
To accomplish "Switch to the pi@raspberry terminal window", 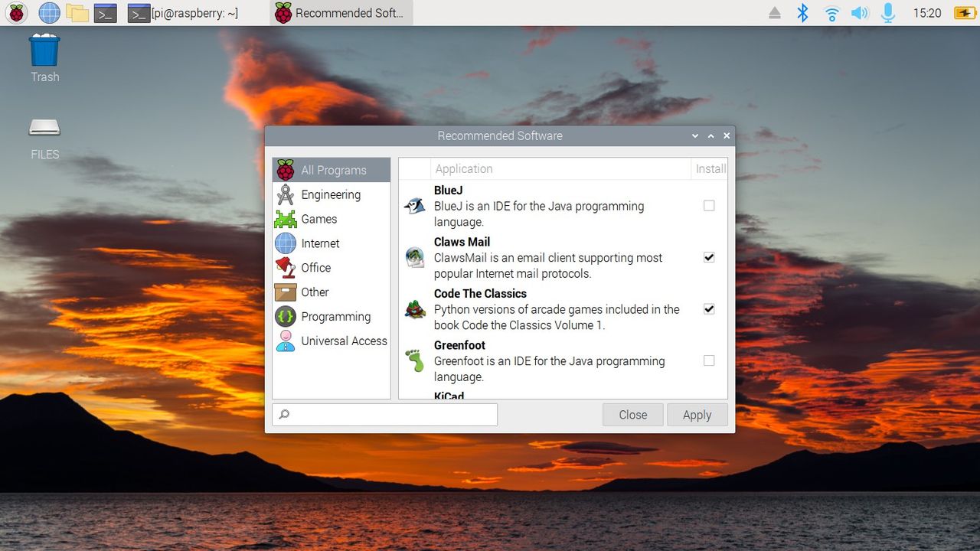I will coord(183,13).
